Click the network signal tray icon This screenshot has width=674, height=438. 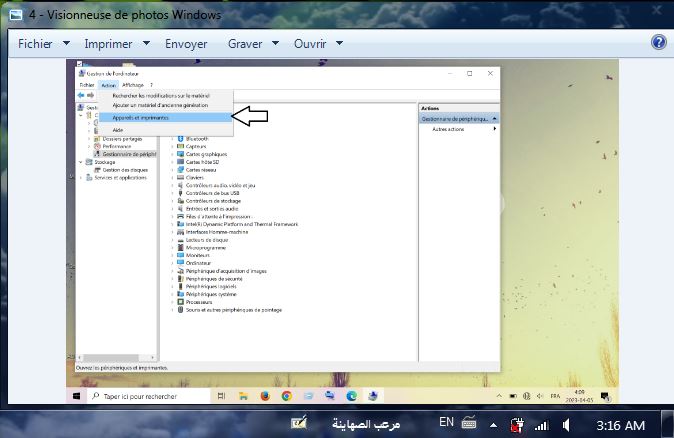click(x=541, y=426)
